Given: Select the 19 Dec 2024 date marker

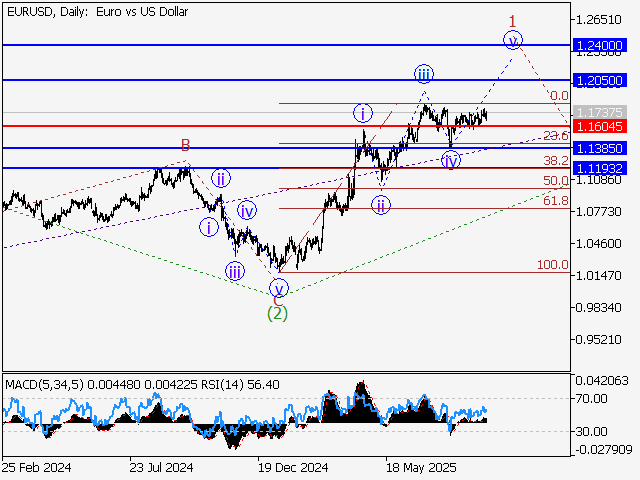Looking at the screenshot, I should [292, 467].
